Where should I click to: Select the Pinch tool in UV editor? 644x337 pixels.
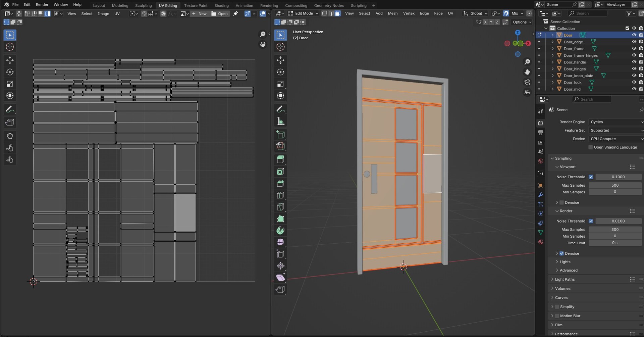10,160
